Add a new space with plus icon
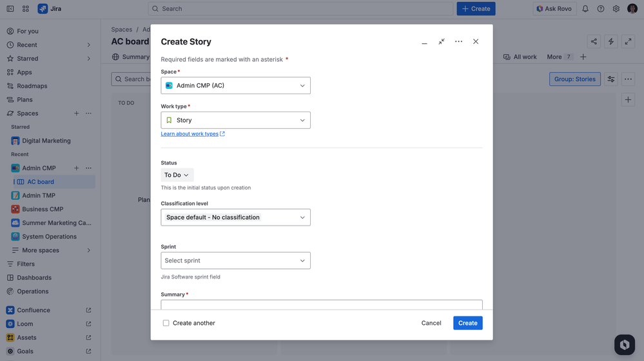The image size is (644, 361). [x=77, y=113]
